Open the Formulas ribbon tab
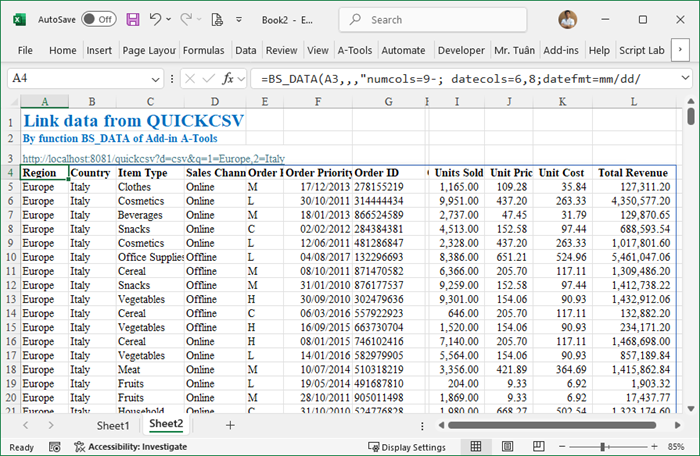Viewport: 700px width, 456px height. [x=204, y=50]
